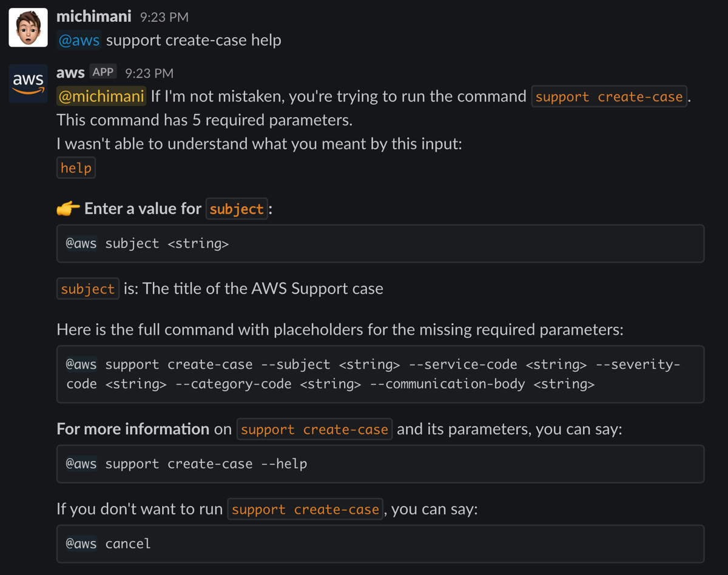Click the @aws prefix in the subject command block
This screenshot has height=575, width=728.
click(81, 243)
